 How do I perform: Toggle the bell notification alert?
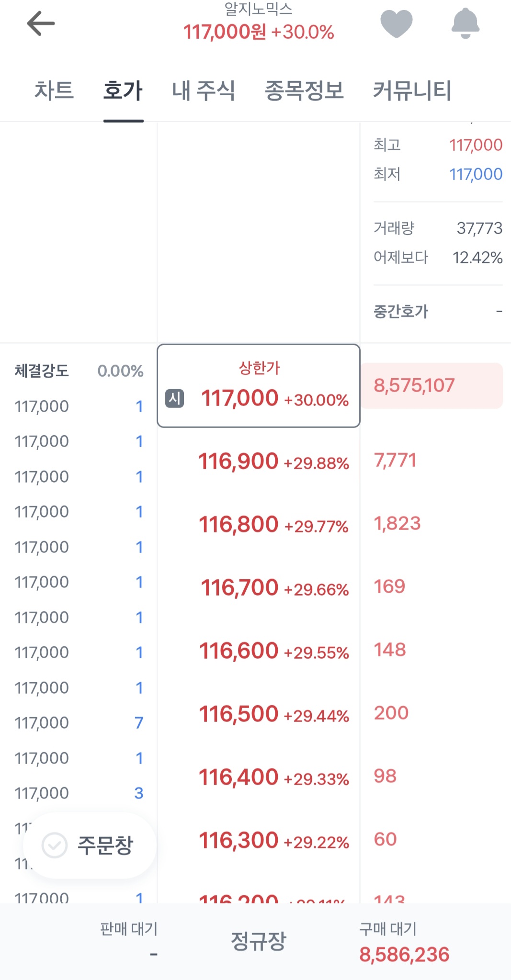click(x=465, y=23)
